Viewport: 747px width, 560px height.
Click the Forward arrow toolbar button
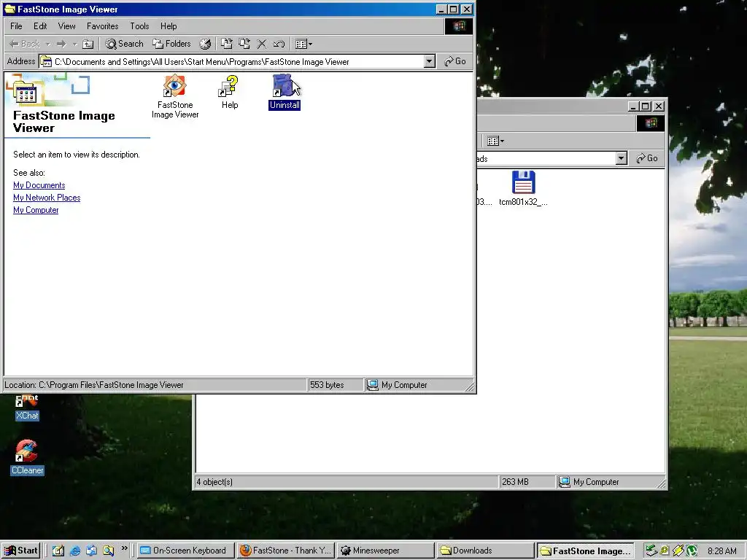point(61,44)
